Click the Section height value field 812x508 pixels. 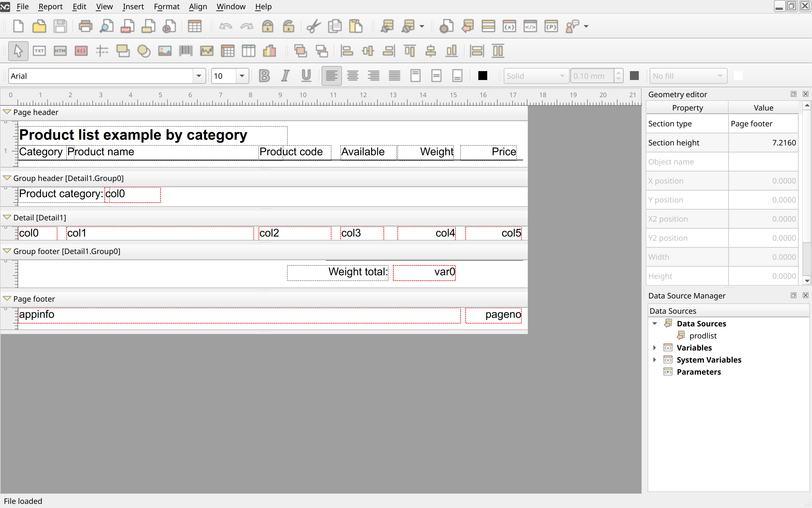(x=763, y=143)
